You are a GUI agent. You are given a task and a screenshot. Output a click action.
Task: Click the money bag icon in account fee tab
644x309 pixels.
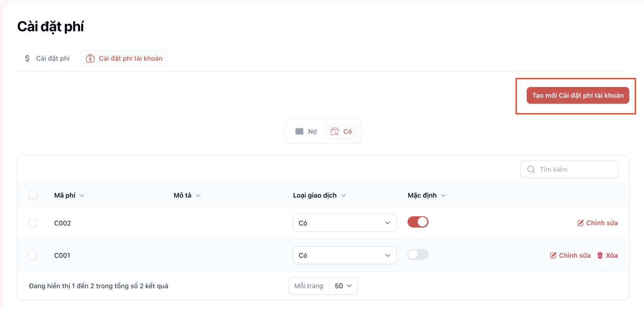click(x=90, y=58)
